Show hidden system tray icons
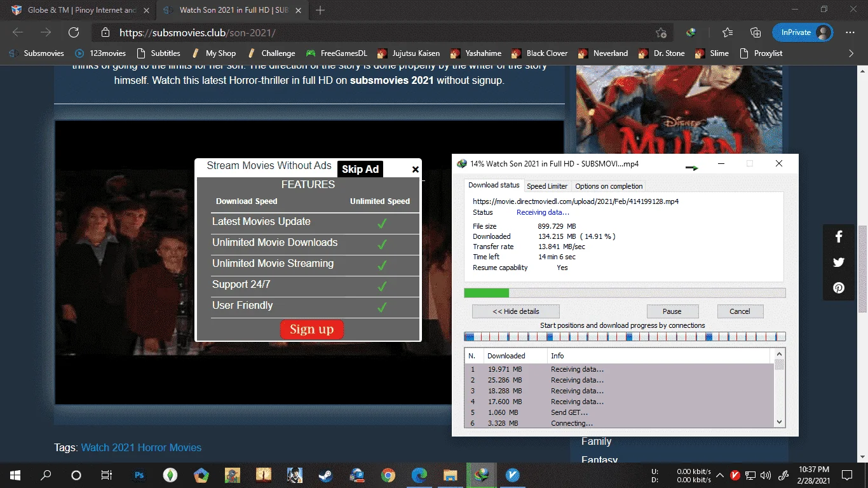Screen dimensions: 868x488 pos(720,475)
